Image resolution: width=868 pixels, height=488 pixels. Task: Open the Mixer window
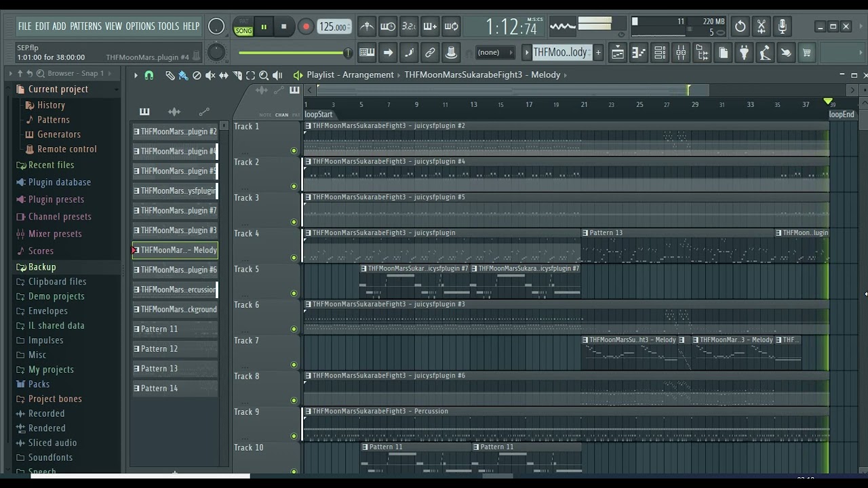(681, 52)
